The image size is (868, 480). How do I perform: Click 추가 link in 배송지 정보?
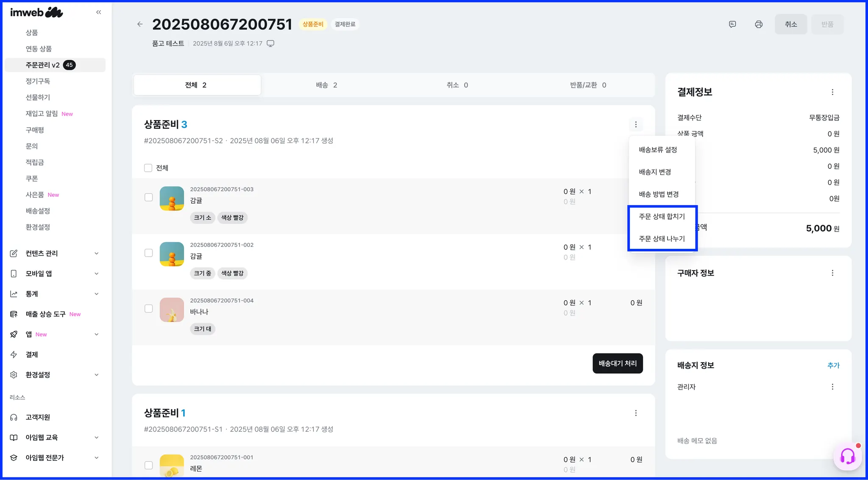pos(833,365)
